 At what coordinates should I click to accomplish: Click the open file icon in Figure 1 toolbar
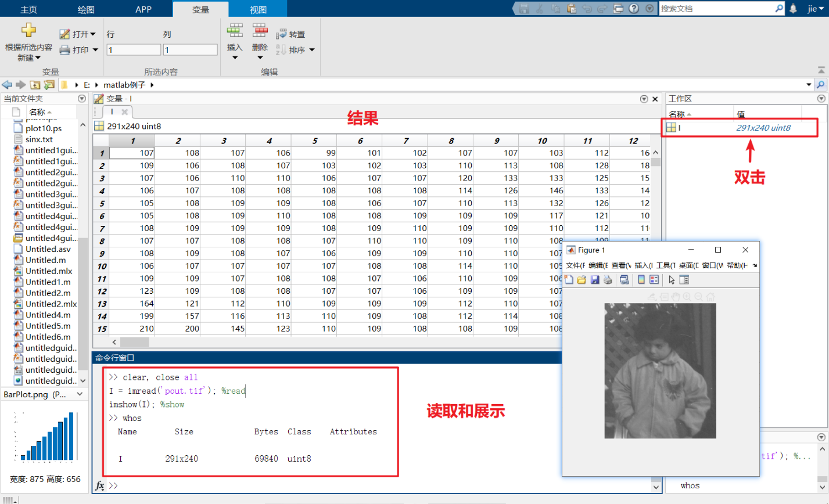tap(582, 280)
